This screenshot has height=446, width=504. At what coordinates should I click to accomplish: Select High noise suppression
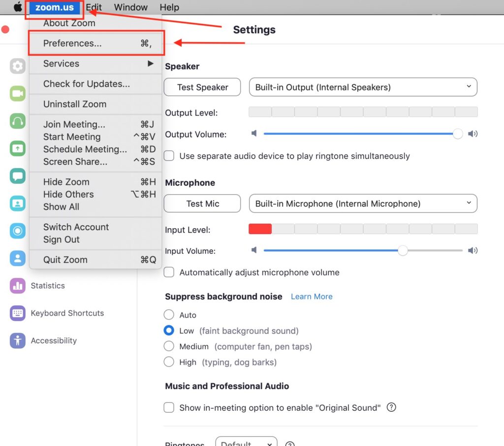169,361
